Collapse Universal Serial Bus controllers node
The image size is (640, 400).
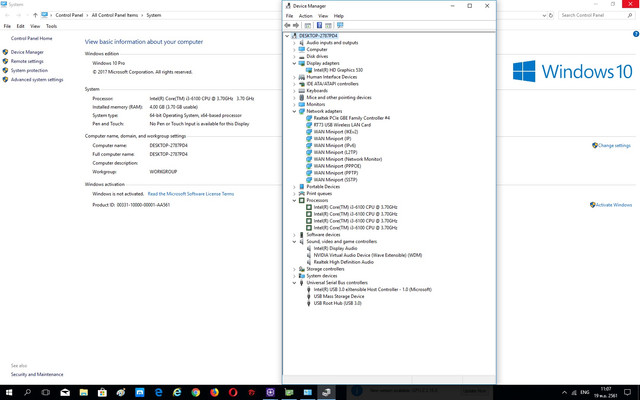[x=294, y=282]
